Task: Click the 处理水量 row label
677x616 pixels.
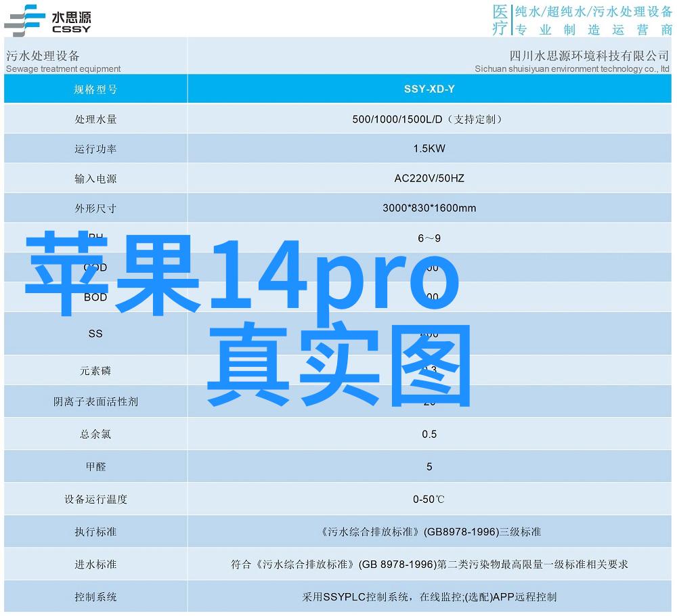Action: [95, 119]
